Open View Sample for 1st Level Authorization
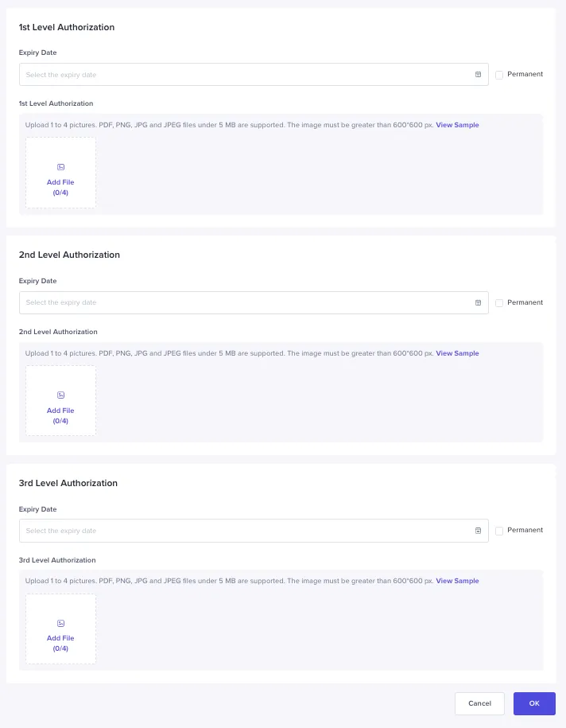This screenshot has width=566, height=728. tap(457, 124)
